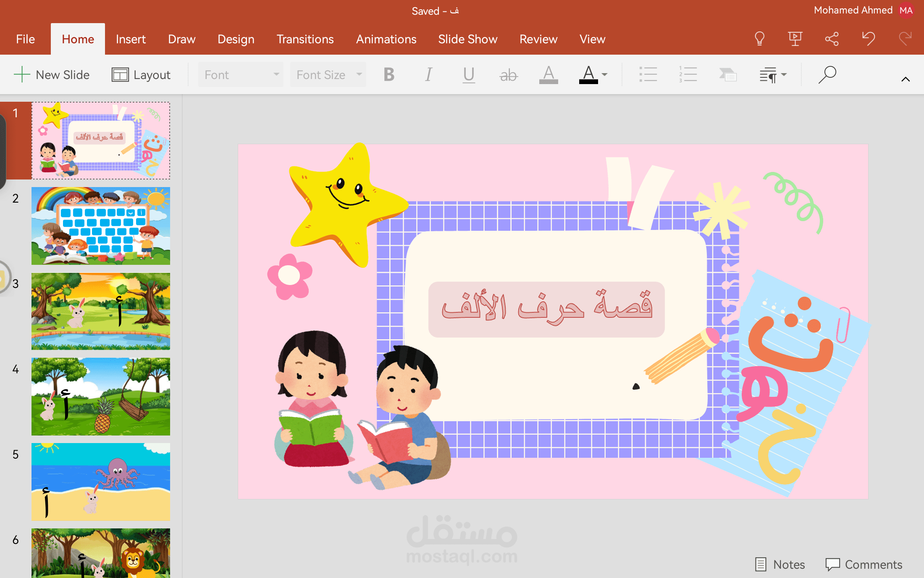
Task: Switch to the Slide Show tab
Action: click(x=467, y=39)
